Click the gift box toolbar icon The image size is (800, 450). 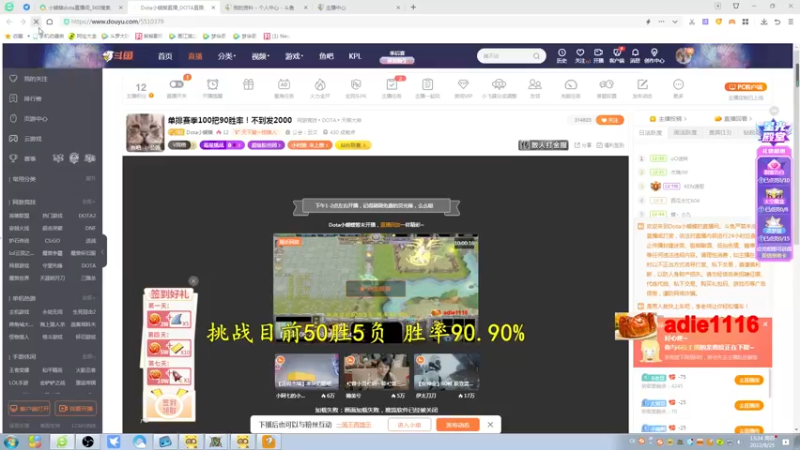click(248, 85)
